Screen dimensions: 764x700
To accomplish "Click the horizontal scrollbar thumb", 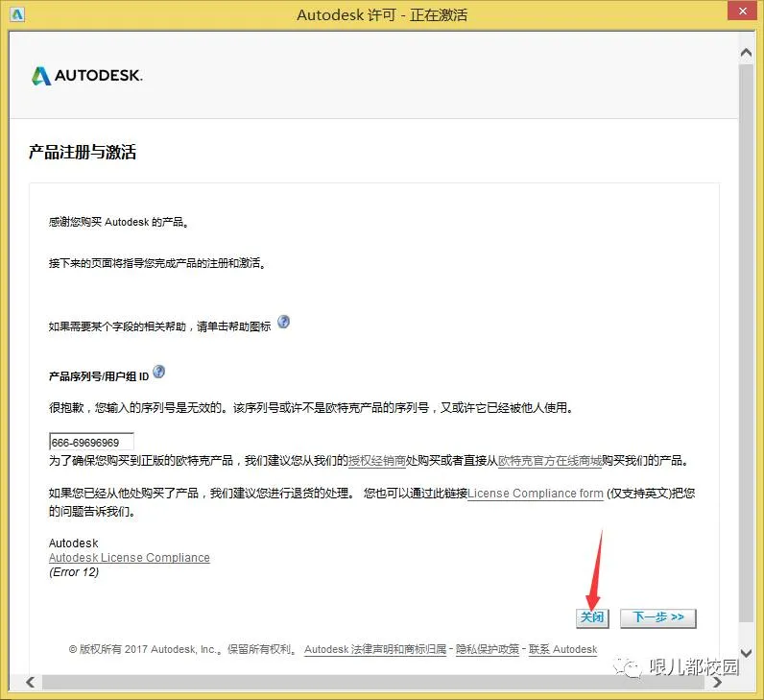I will 373,682.
